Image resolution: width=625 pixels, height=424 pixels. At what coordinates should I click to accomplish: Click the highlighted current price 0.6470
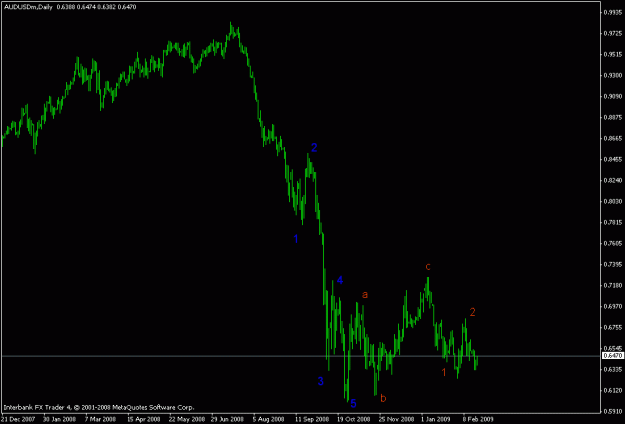click(613, 355)
